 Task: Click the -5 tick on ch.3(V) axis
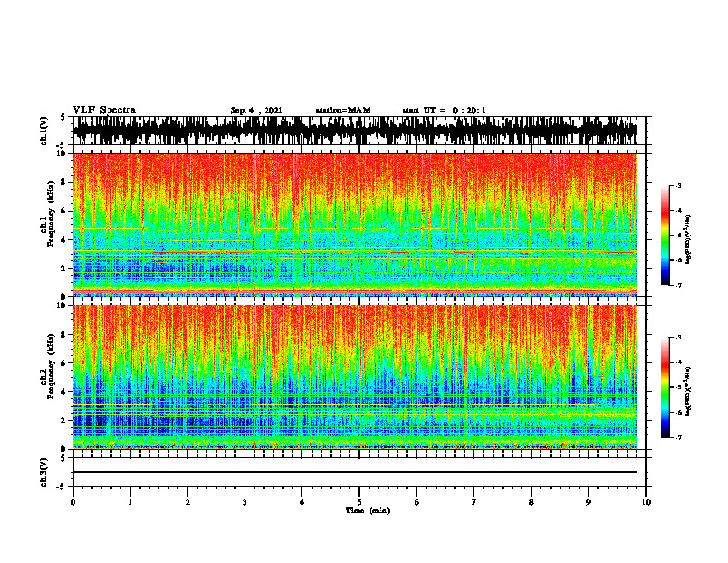click(x=63, y=487)
